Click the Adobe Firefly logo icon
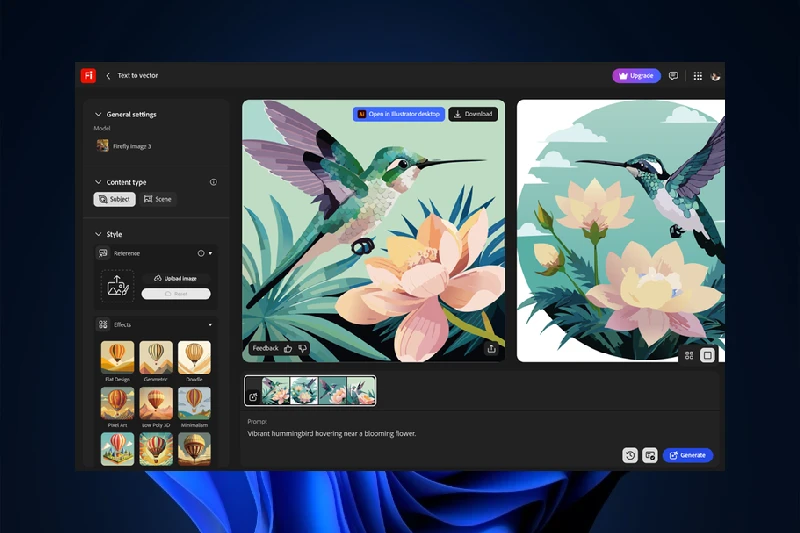This screenshot has width=800, height=533. 88,75
